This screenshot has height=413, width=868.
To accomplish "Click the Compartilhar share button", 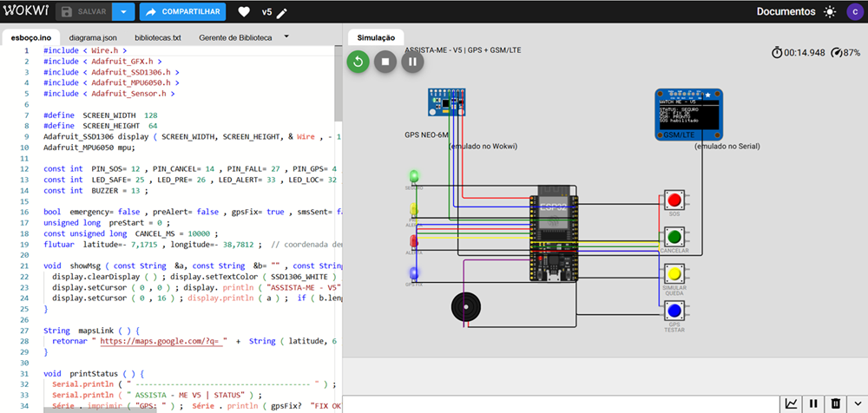I will coord(182,11).
